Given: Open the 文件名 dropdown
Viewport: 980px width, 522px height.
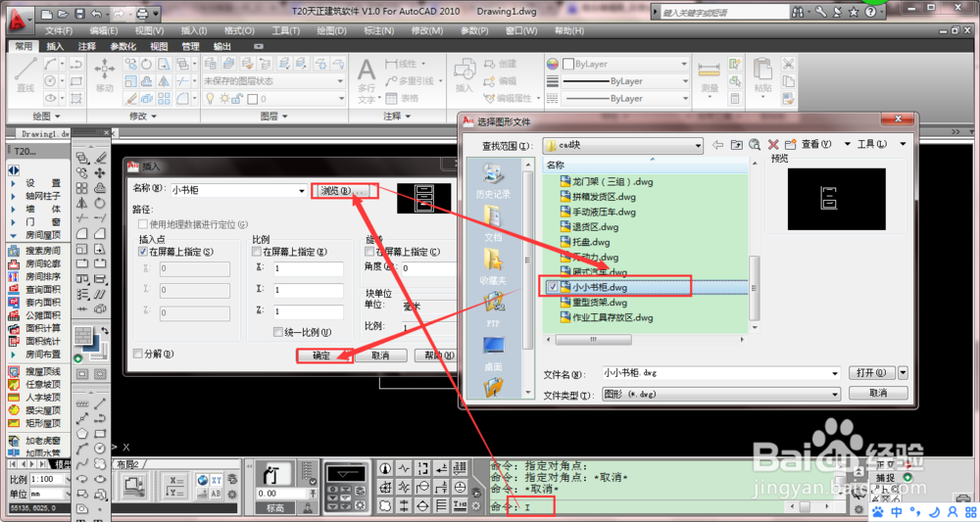Looking at the screenshot, I should tap(835, 373).
